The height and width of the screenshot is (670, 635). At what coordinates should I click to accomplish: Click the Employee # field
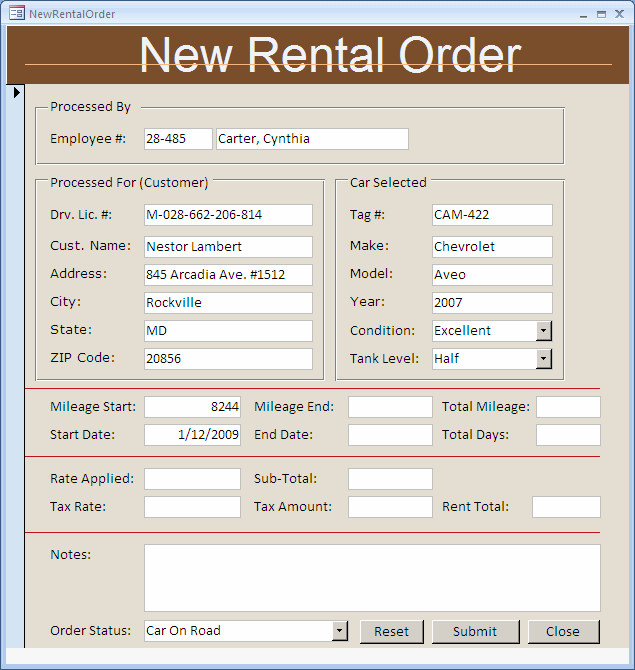click(x=178, y=139)
